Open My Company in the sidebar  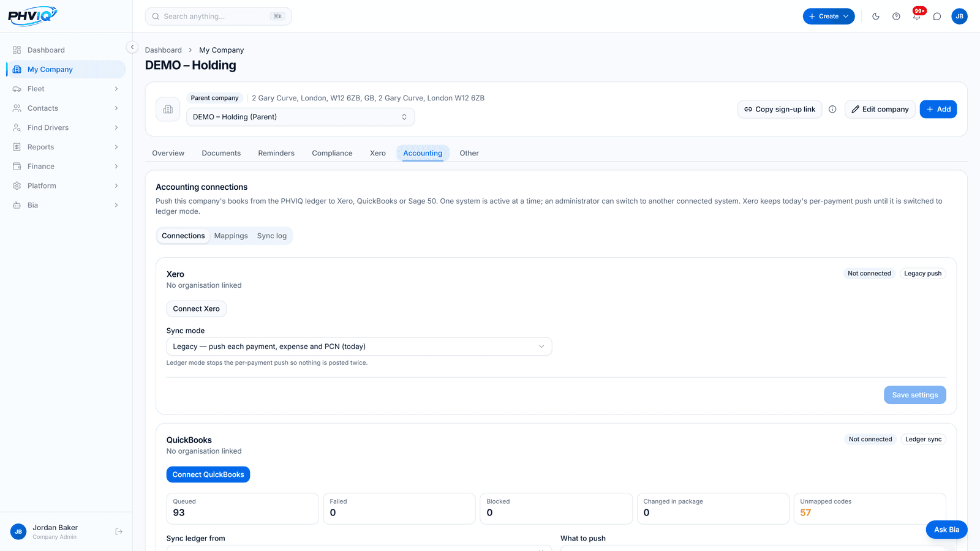tap(66, 70)
